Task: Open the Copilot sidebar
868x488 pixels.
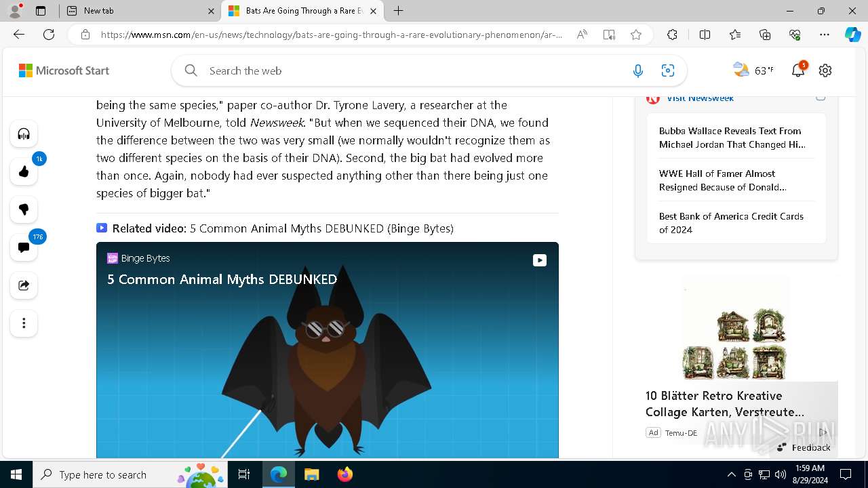Action: pos(853,35)
